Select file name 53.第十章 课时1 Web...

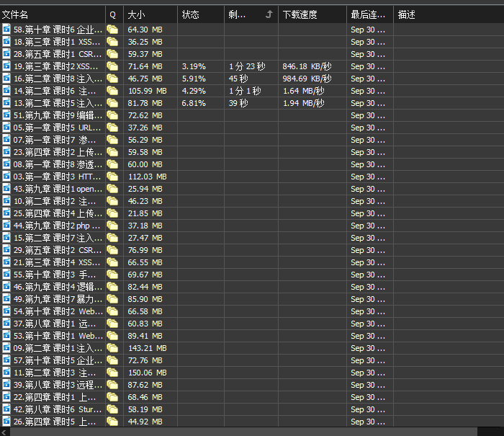pyautogui.click(x=58, y=336)
